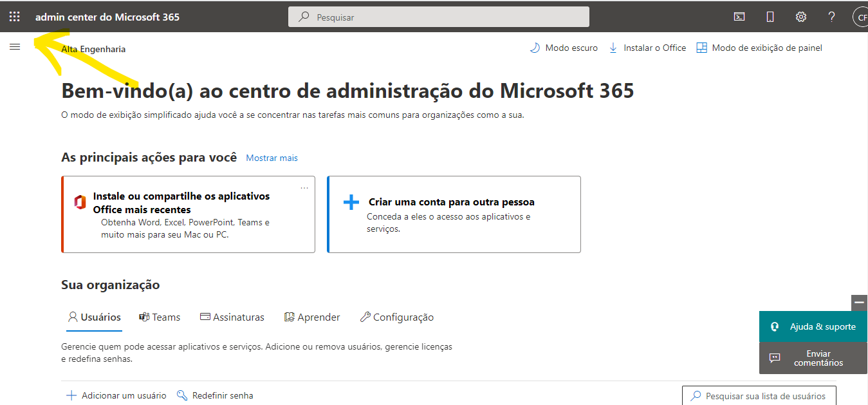Focus the Pesquisar sua lista de usuários field
The height and width of the screenshot is (405, 868).
[759, 396]
